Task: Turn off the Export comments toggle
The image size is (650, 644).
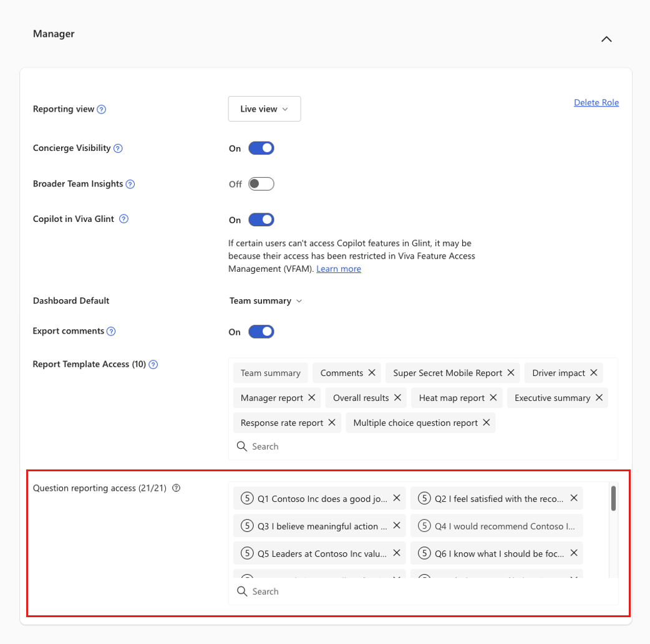Action: coord(261,332)
